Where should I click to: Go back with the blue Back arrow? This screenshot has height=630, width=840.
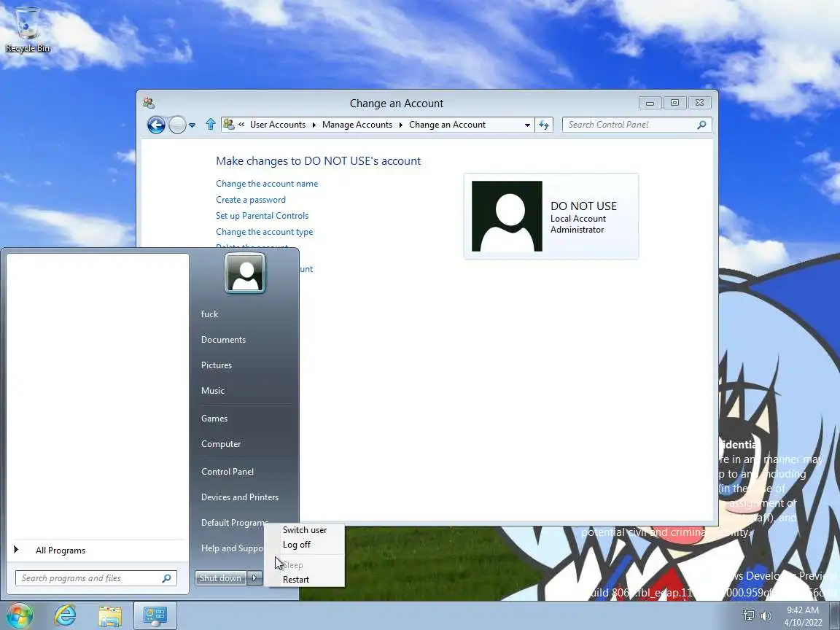156,125
